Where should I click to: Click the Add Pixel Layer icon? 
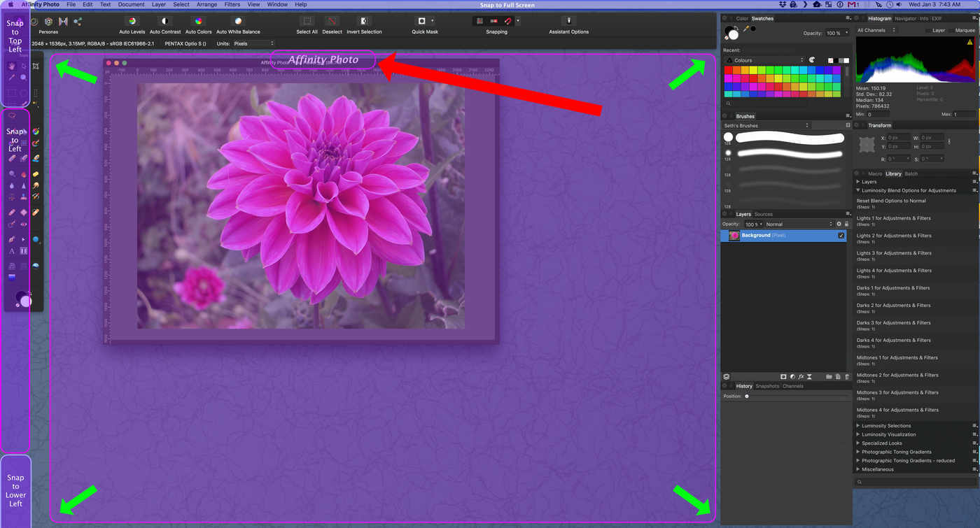pyautogui.click(x=837, y=377)
